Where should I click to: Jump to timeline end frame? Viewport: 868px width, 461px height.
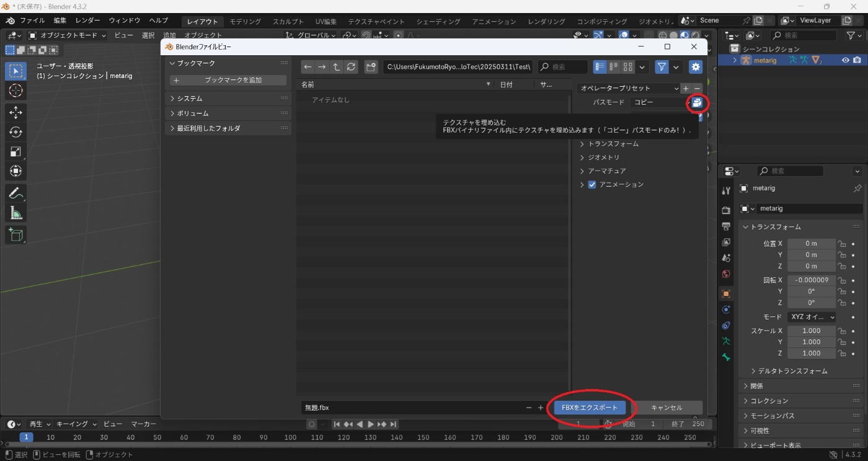393,424
